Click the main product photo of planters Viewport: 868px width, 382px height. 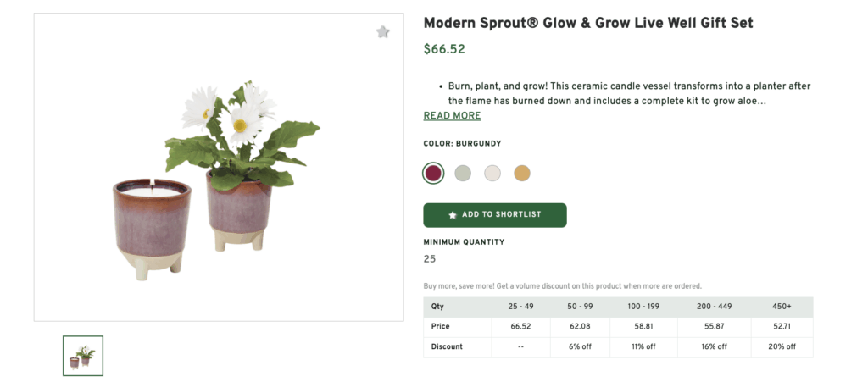point(219,178)
